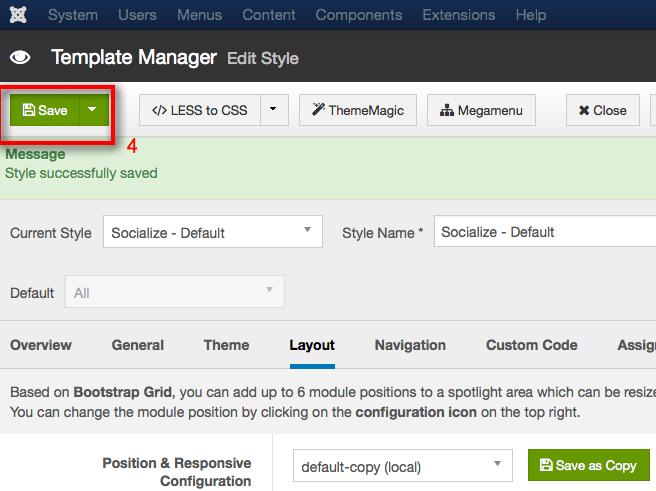
Task: Go to the Custom Code tab
Action: coord(532,345)
